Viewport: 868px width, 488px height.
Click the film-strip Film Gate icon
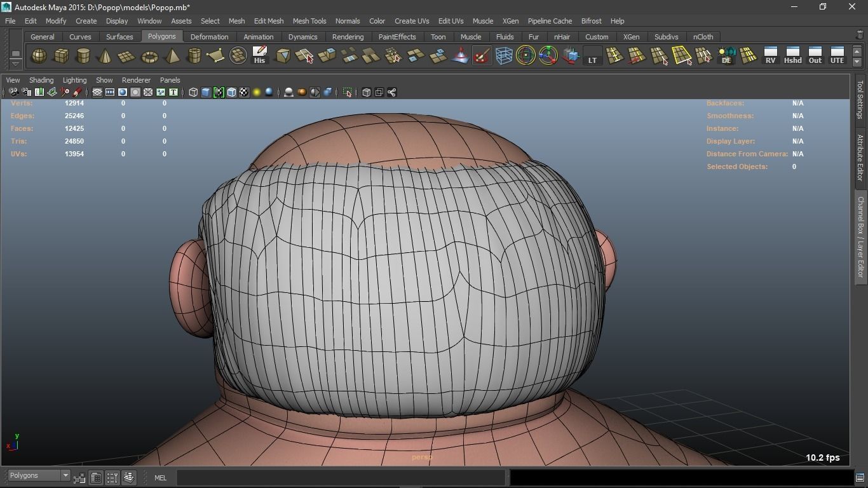(x=110, y=93)
